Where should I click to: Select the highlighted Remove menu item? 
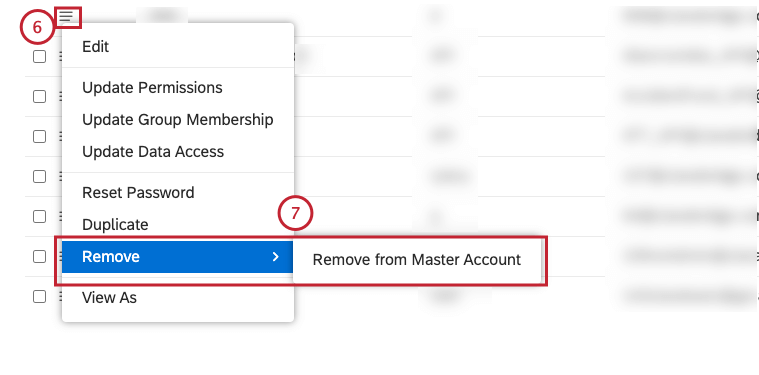pos(178,256)
